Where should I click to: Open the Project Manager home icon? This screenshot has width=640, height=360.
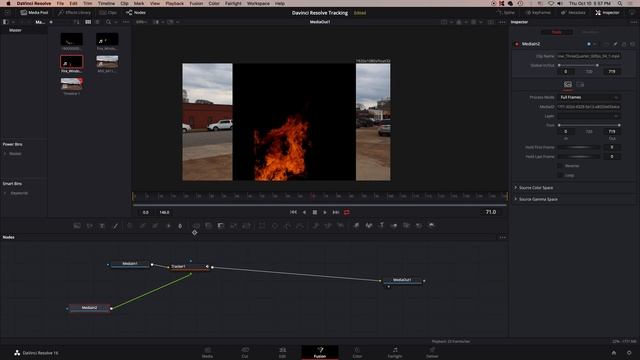(613, 353)
